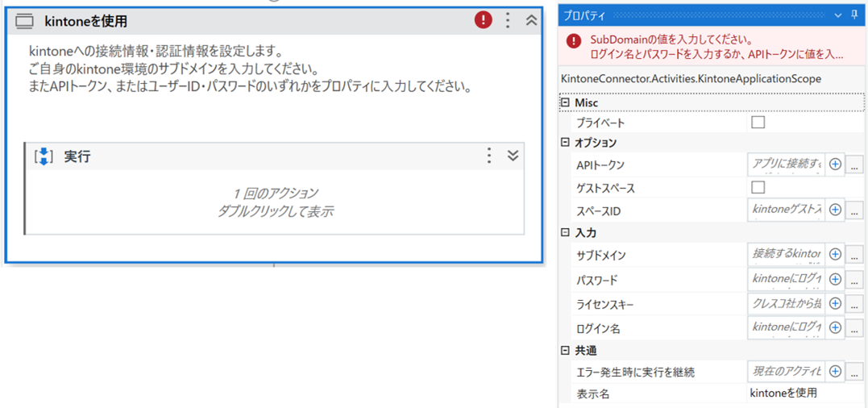The height and width of the screenshot is (408, 868).
Task: Open the ellipsis editor for ライセンスキー
Action: tap(855, 304)
